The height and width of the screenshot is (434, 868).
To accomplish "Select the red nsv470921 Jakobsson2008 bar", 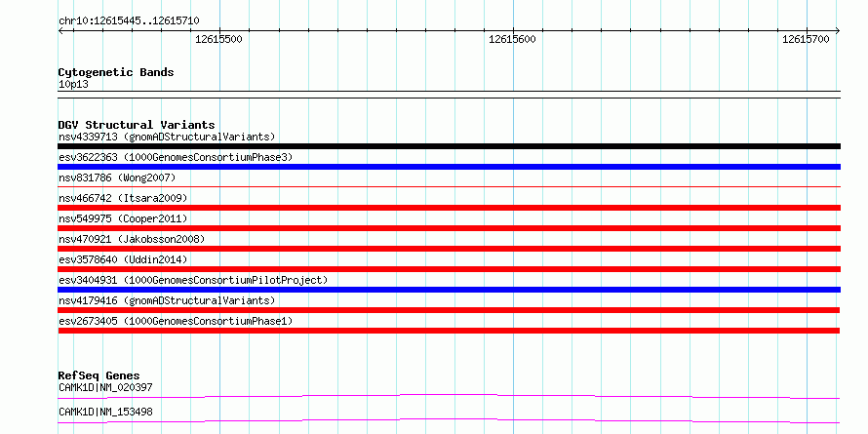I will point(449,249).
